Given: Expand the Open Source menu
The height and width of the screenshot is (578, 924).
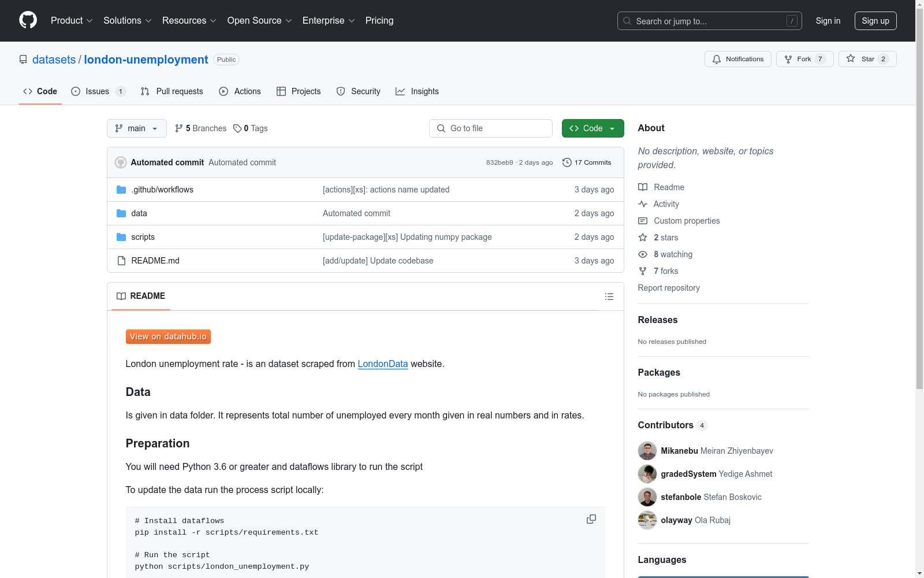Looking at the screenshot, I should tap(260, 21).
